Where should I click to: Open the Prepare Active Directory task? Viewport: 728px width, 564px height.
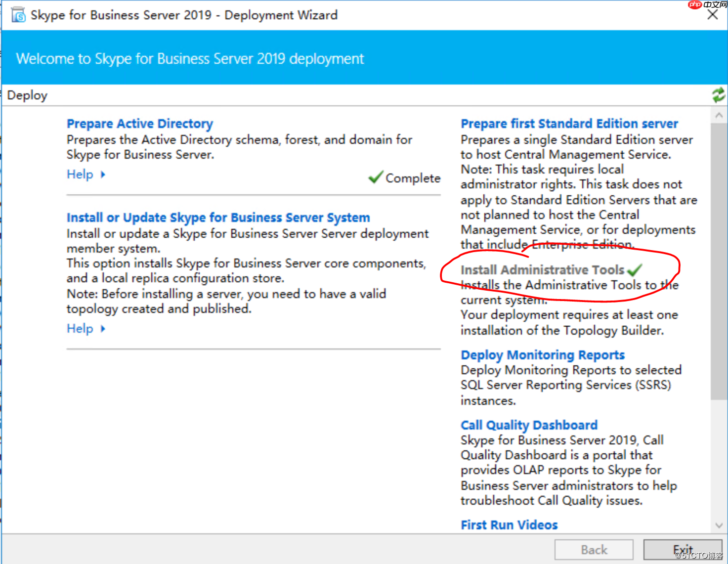[140, 123]
